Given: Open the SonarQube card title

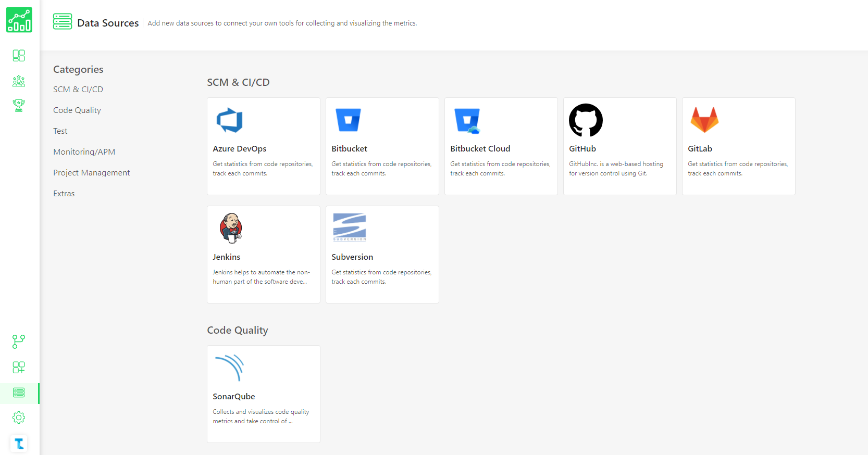Looking at the screenshot, I should pos(234,397).
